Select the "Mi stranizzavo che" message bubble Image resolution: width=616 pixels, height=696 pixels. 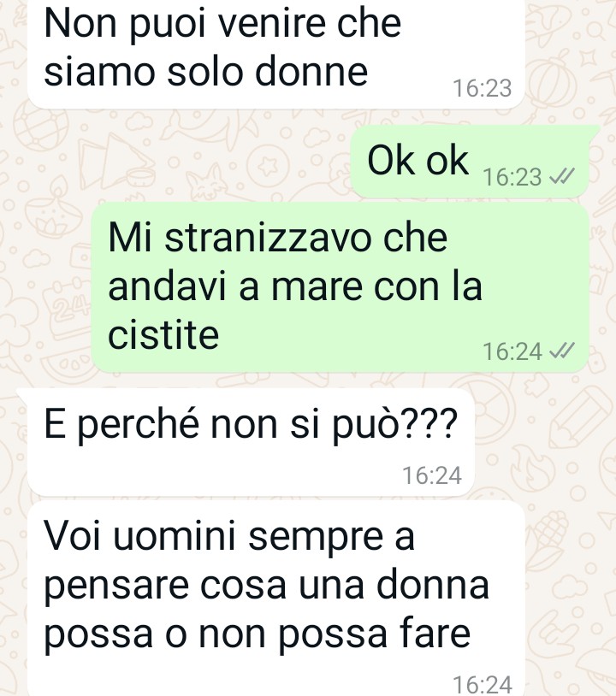(x=341, y=286)
